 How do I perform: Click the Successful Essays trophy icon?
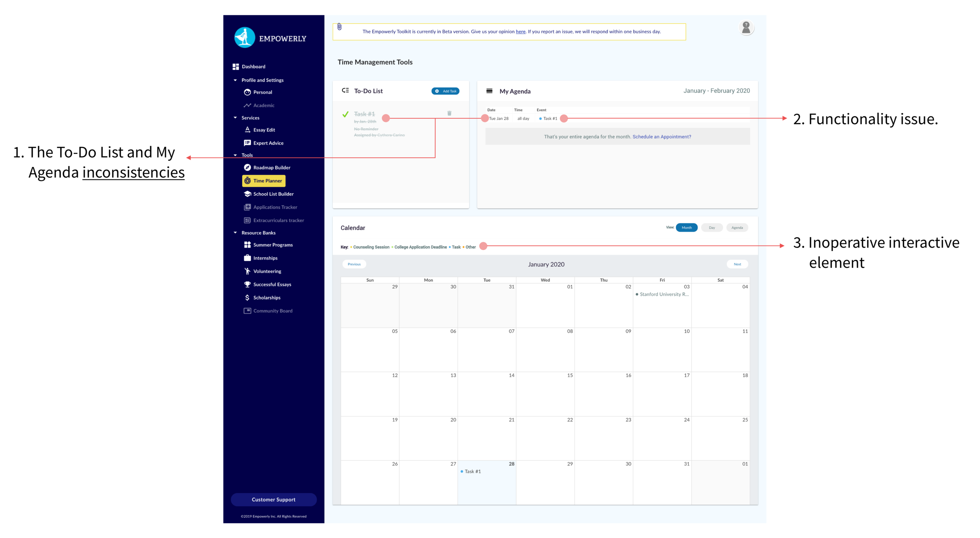tap(247, 284)
